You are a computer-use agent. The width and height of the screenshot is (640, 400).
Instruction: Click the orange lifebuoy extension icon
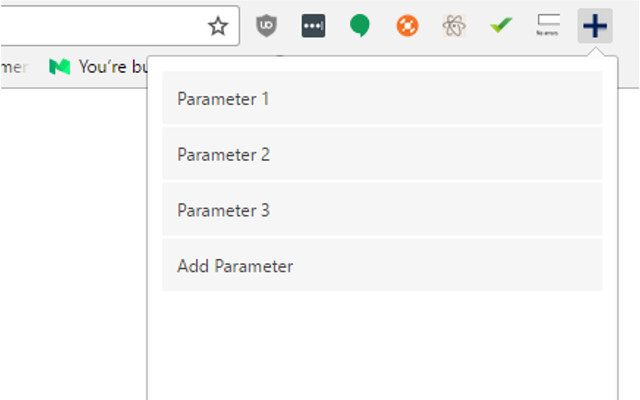tap(407, 26)
